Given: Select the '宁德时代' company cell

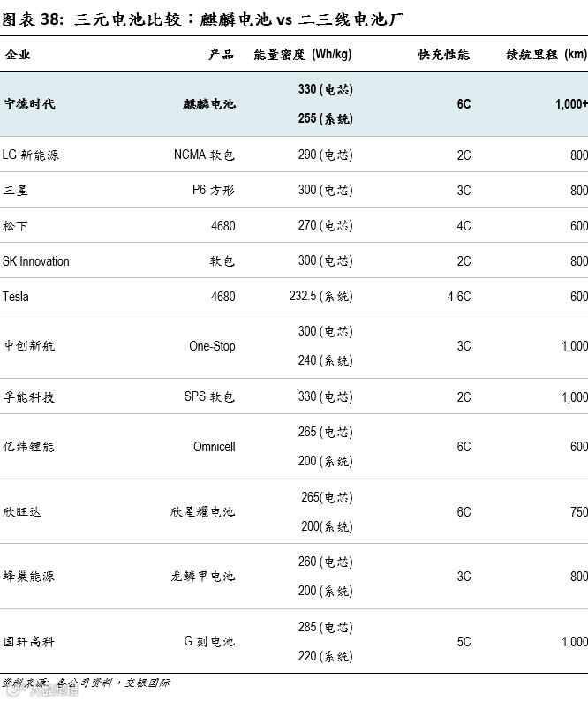Looking at the screenshot, I should [x=29, y=104].
